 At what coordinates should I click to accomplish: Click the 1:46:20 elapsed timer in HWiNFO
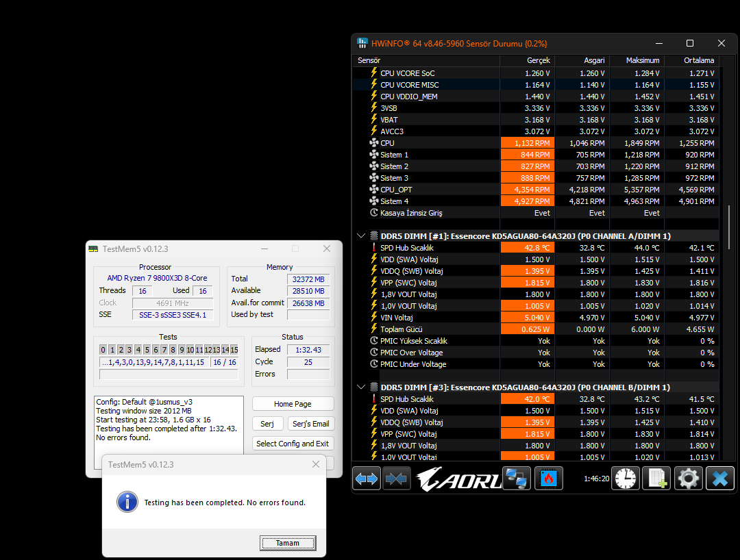597,479
